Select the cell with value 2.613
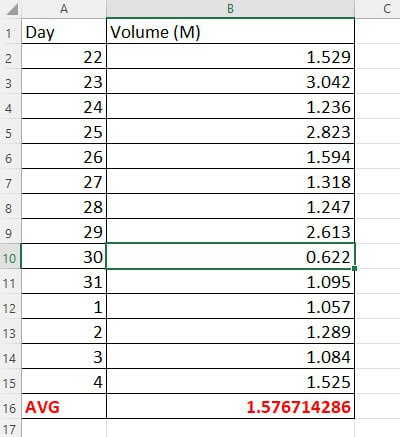Image resolution: width=400 pixels, height=437 pixels. pos(230,231)
